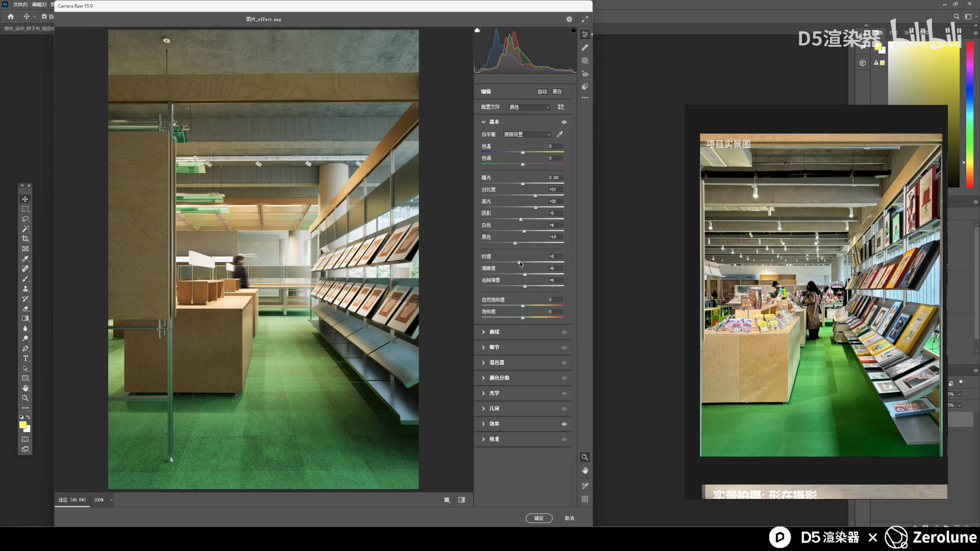Open the profile browser grid icon
This screenshot has width=980, height=551.
coord(561,107)
